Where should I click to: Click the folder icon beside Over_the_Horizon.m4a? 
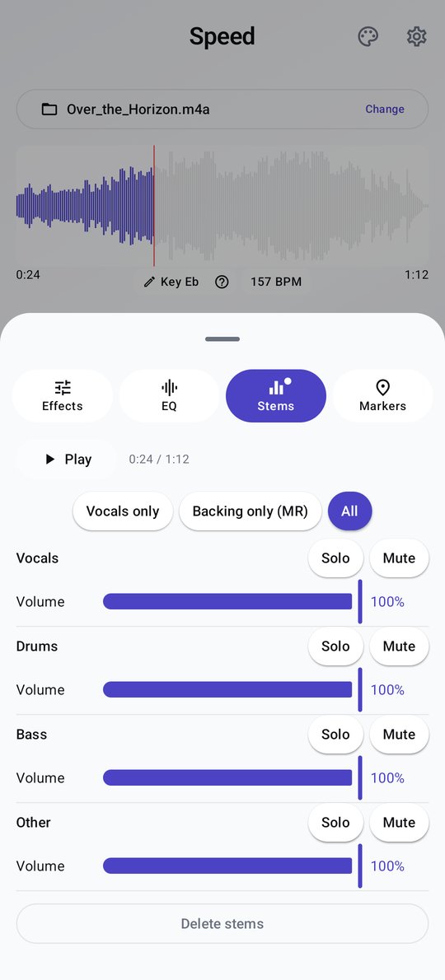tap(49, 110)
